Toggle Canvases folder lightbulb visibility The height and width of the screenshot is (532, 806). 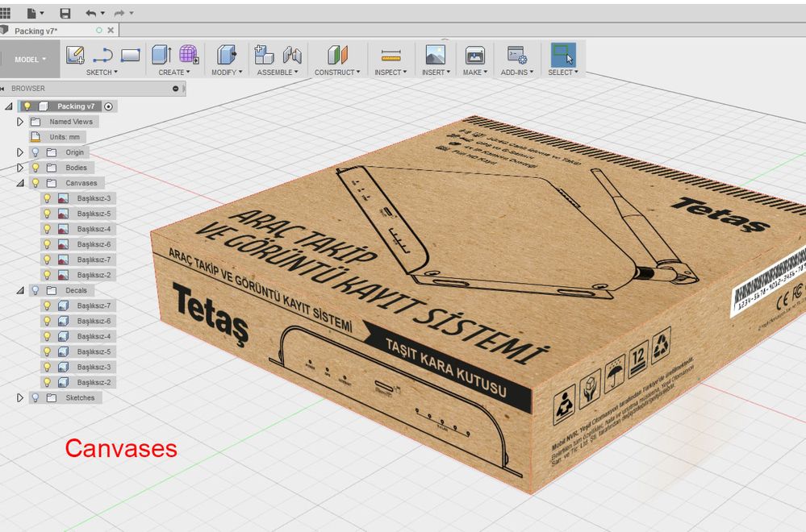click(x=35, y=183)
